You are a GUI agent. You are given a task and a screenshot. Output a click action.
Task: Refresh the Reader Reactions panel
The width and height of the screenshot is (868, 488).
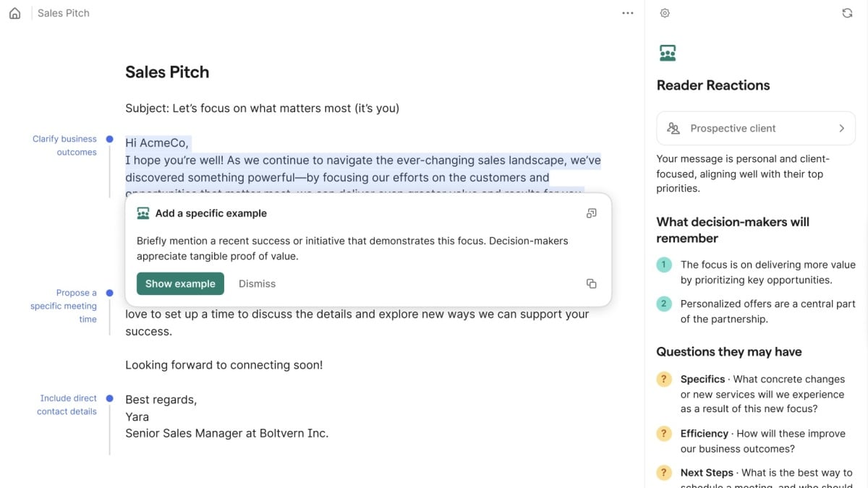pos(847,13)
